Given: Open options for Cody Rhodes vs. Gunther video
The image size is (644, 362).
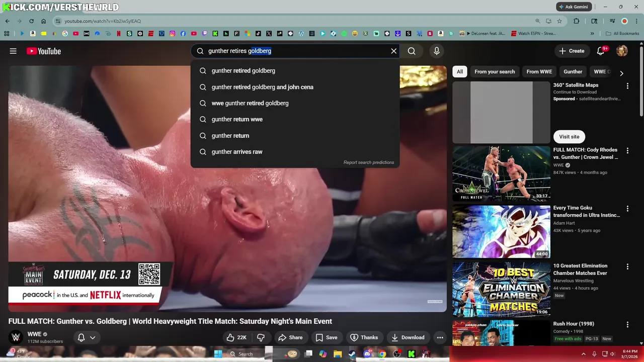Looking at the screenshot, I should click(x=627, y=151).
